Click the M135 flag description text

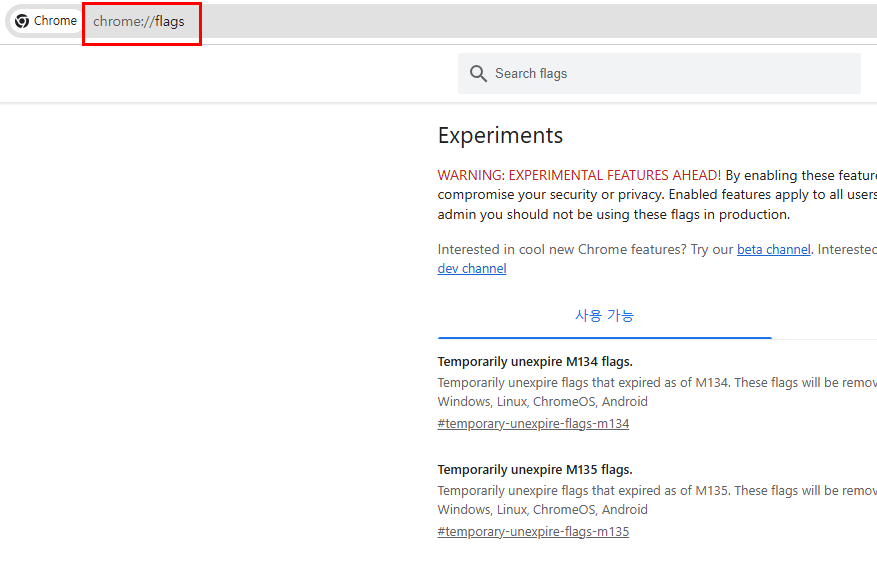(x=657, y=491)
